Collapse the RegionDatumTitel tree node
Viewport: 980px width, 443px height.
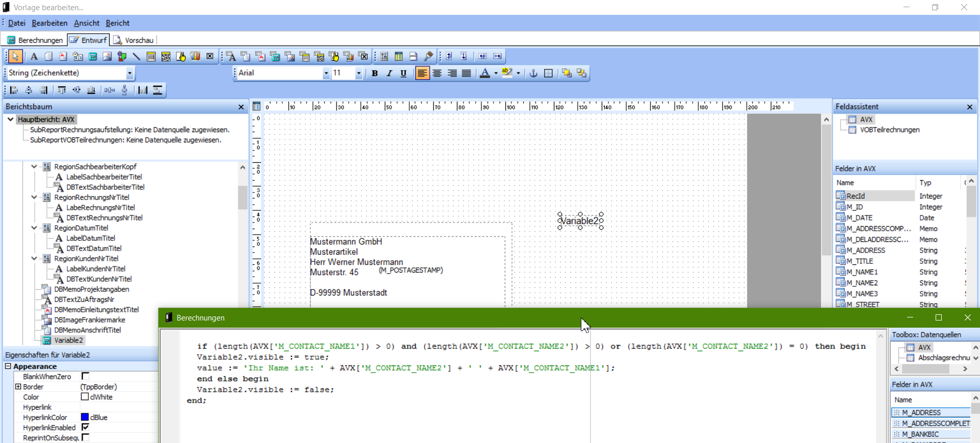pyautogui.click(x=34, y=228)
